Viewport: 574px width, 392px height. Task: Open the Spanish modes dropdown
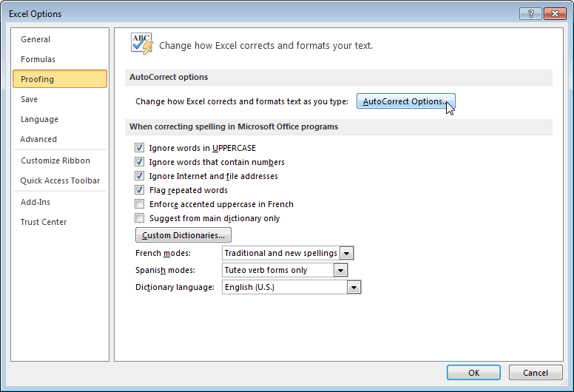[340, 270]
